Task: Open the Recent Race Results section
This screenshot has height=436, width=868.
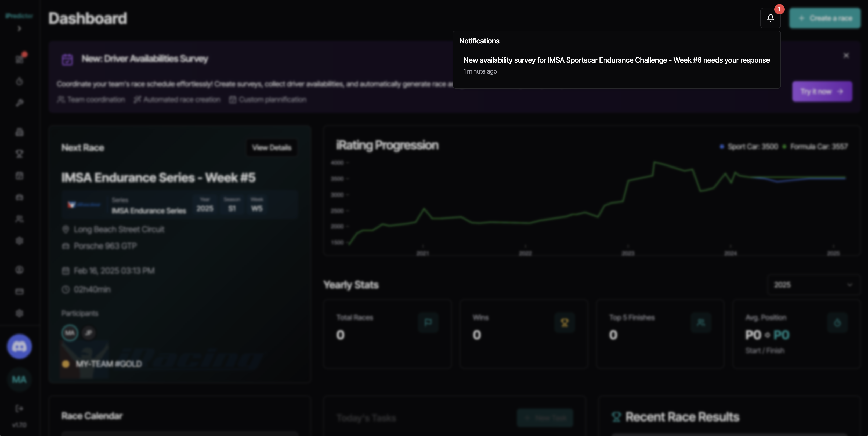Action: 681,417
